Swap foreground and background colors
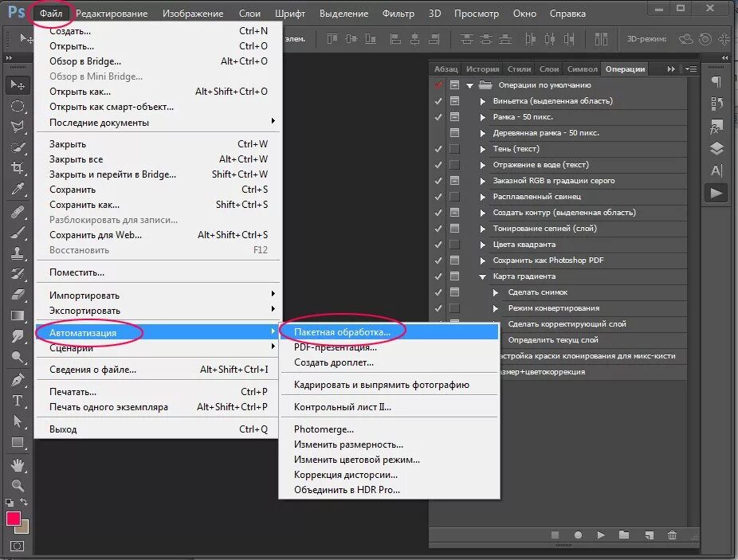The height and width of the screenshot is (560, 738). (24, 502)
